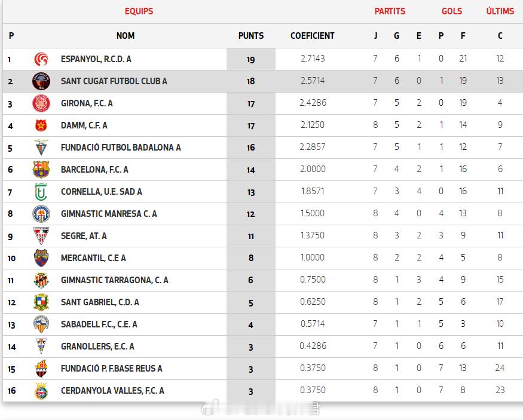Click the PUNTS column header
This screenshot has height=420, width=523.
(x=251, y=36)
